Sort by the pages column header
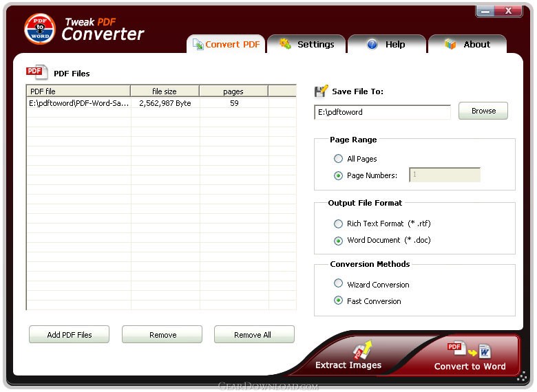Screen dimensions: 537x392 233,91
